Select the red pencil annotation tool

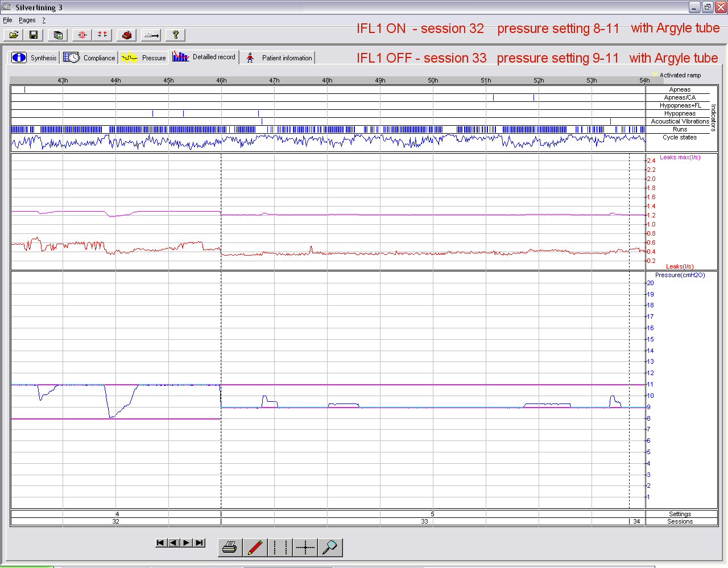tap(255, 548)
